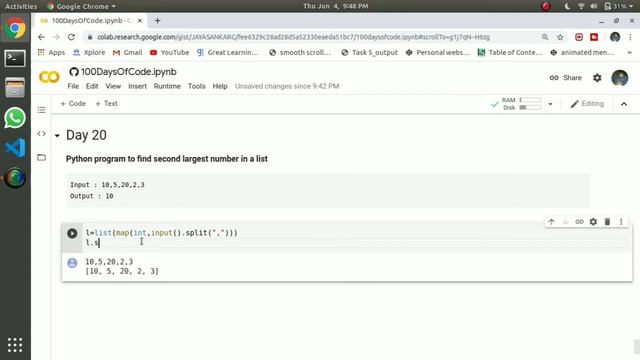Viewport: 640px width, 360px height.
Task: Open the Runtime menu
Action: 167,86
